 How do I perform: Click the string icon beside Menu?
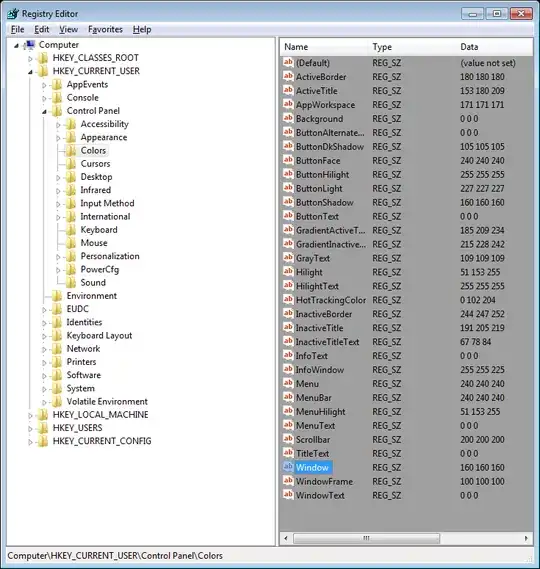coord(288,384)
